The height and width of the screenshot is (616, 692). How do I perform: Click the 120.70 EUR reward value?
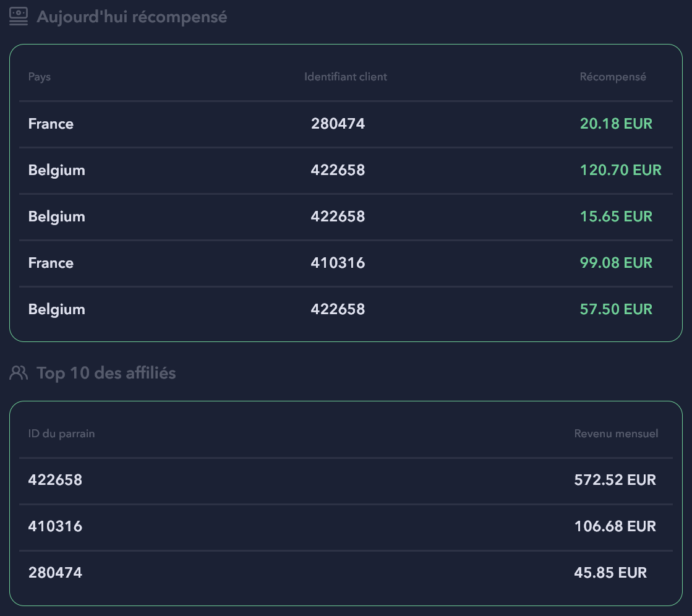pyautogui.click(x=620, y=170)
